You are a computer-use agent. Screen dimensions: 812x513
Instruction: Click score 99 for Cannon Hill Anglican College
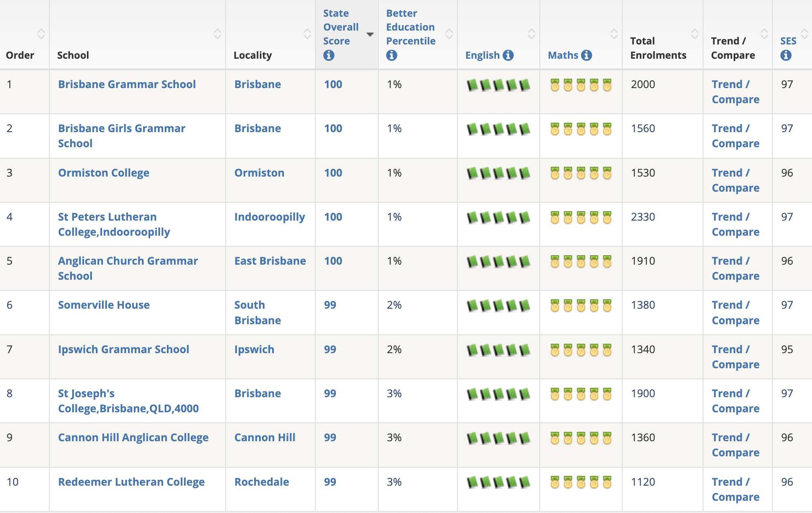pyautogui.click(x=330, y=438)
